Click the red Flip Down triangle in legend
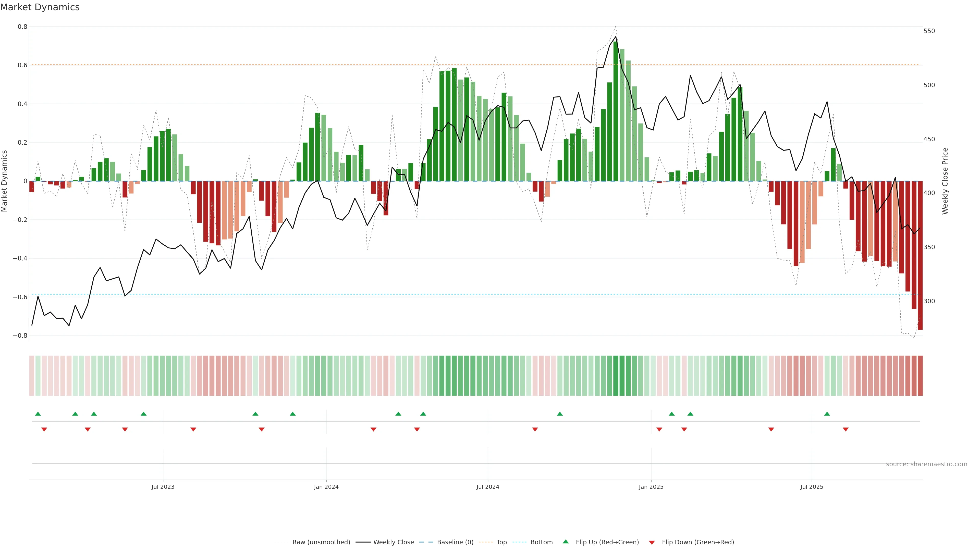The height and width of the screenshot is (551, 980). click(652, 542)
